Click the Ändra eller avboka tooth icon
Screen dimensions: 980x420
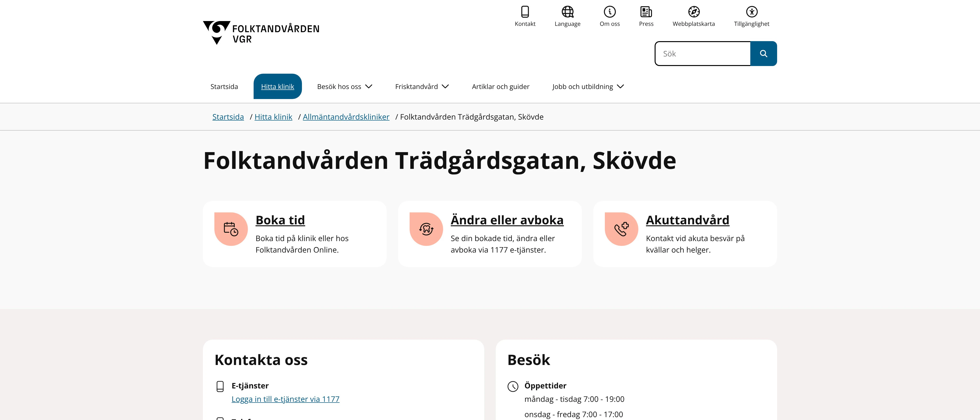pyautogui.click(x=426, y=229)
